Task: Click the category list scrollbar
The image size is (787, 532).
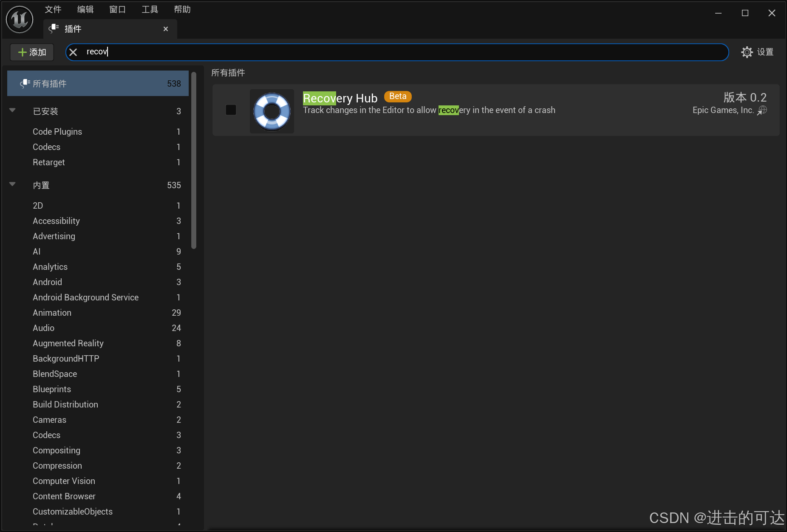Action: tap(194, 161)
